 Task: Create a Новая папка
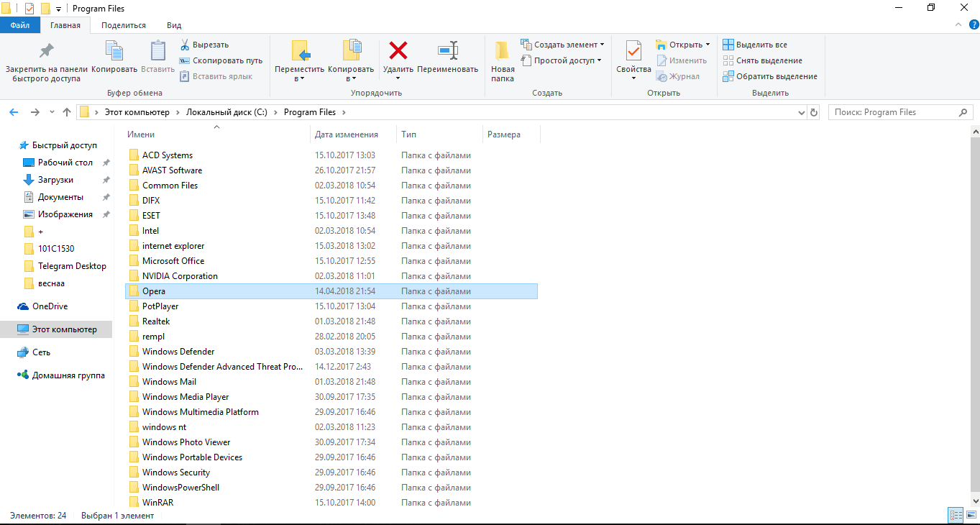coord(503,62)
